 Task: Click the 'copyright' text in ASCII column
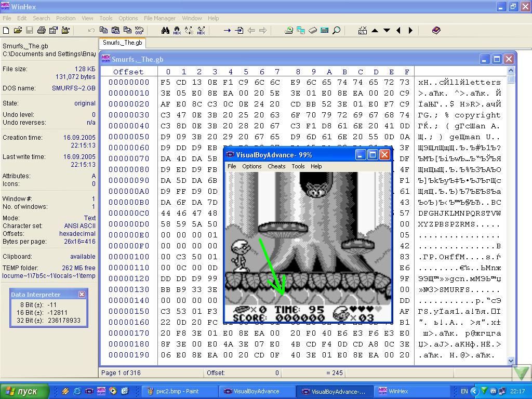point(477,115)
